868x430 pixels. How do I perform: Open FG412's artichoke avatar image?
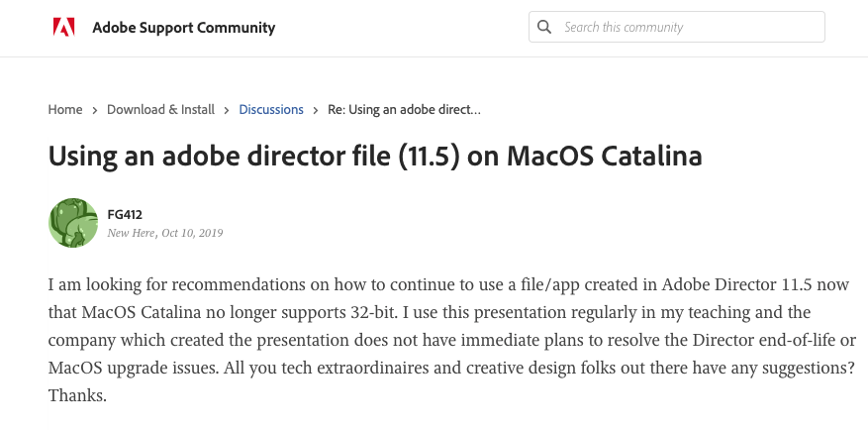tap(72, 223)
